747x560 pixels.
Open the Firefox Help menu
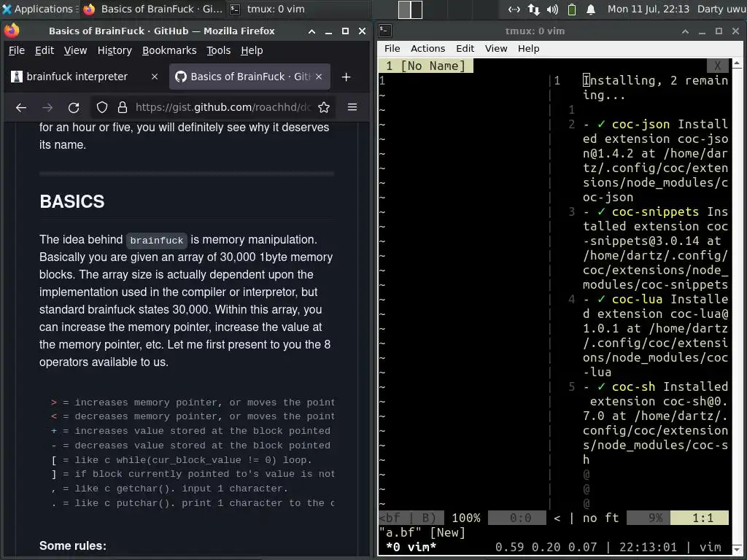tap(252, 50)
